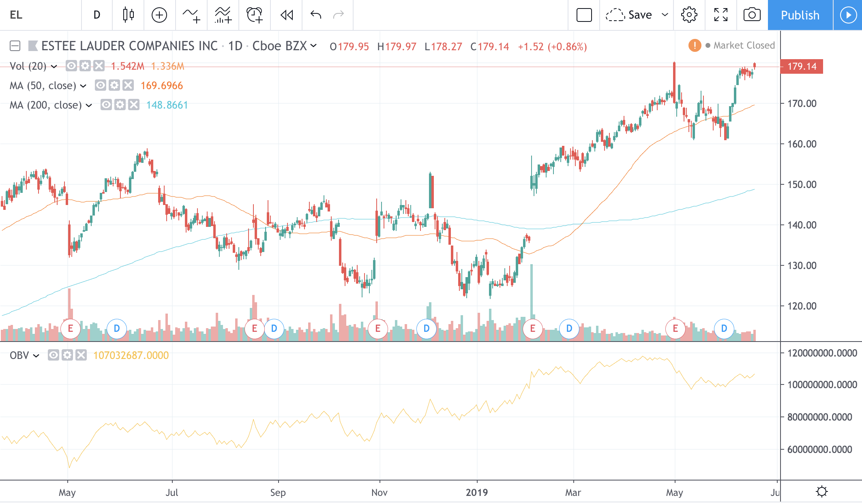862x504 pixels.
Task: Open OBV indicator settings
Action: (67, 355)
